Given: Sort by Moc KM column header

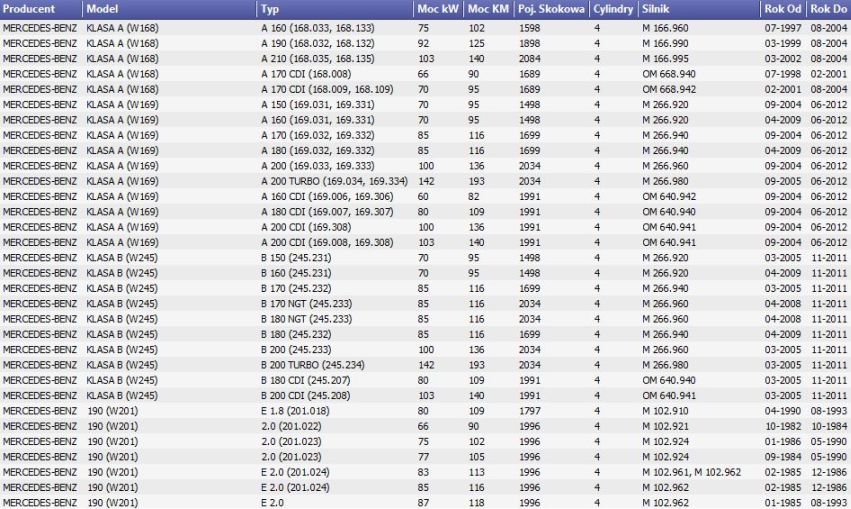Looking at the screenshot, I should (488, 9).
